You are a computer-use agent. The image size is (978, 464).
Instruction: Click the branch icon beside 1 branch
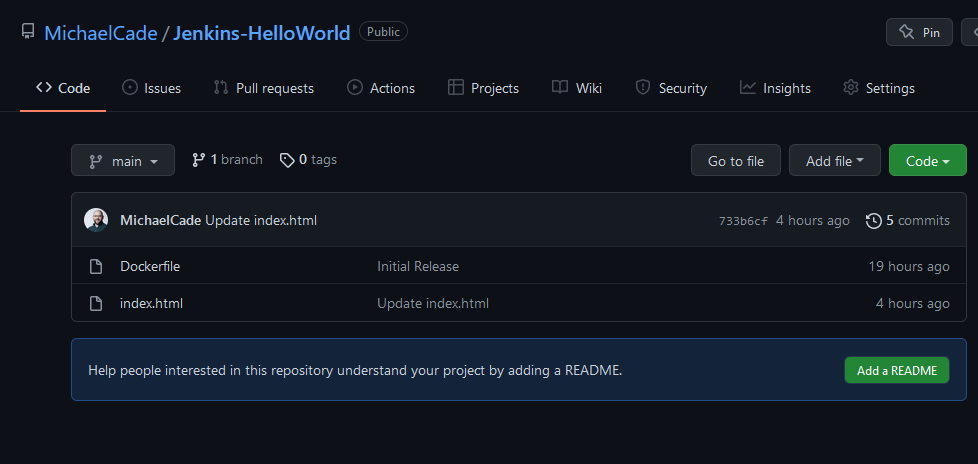(199, 160)
